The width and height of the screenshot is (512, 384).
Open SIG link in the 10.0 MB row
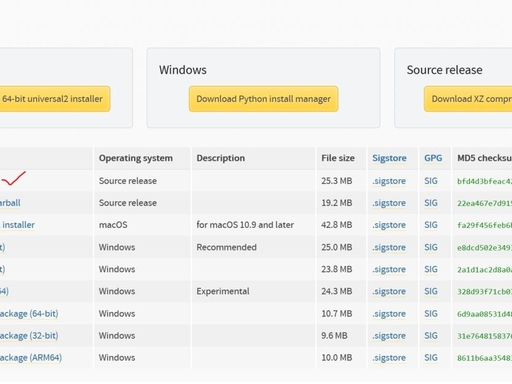click(431, 358)
